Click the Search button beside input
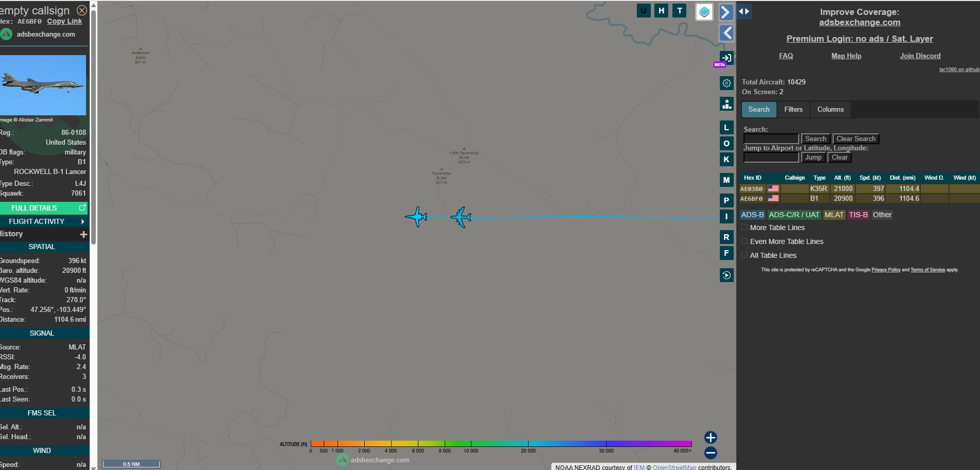This screenshot has height=470, width=980. tap(816, 138)
